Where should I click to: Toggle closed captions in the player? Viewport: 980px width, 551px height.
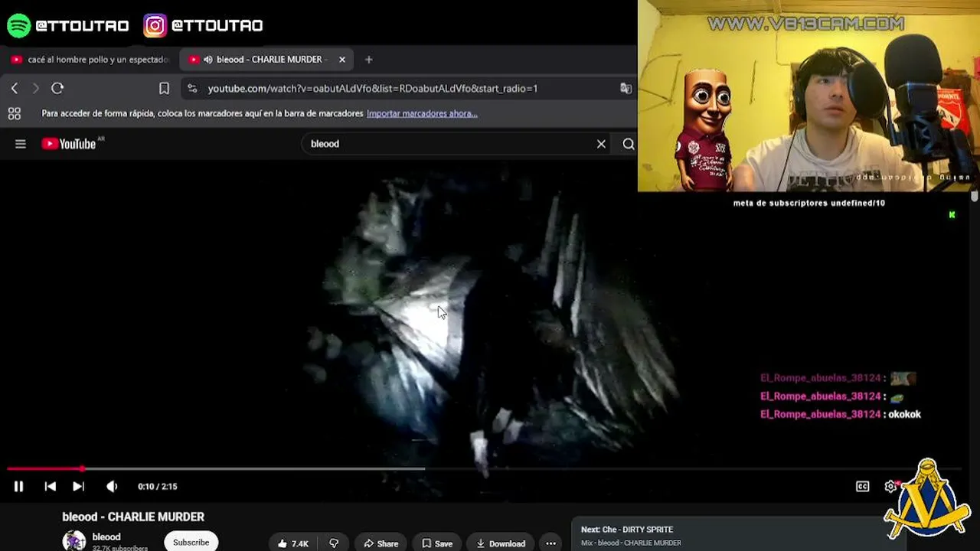pos(862,486)
